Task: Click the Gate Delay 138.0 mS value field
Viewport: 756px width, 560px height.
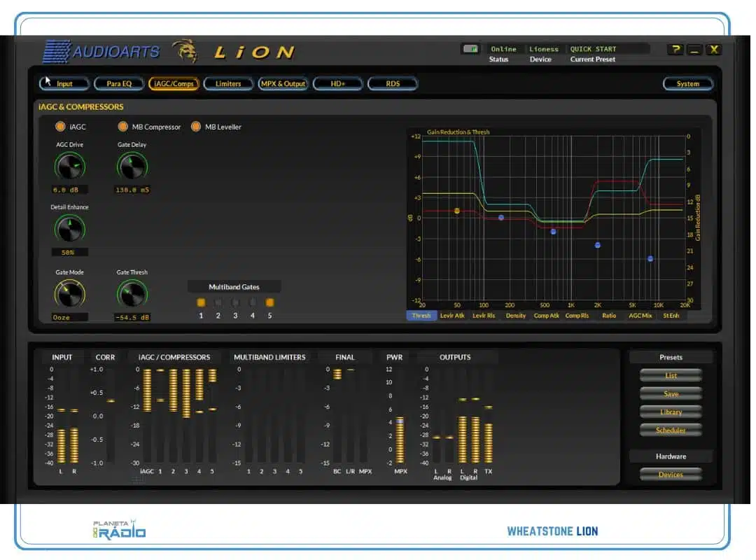Action: (132, 190)
